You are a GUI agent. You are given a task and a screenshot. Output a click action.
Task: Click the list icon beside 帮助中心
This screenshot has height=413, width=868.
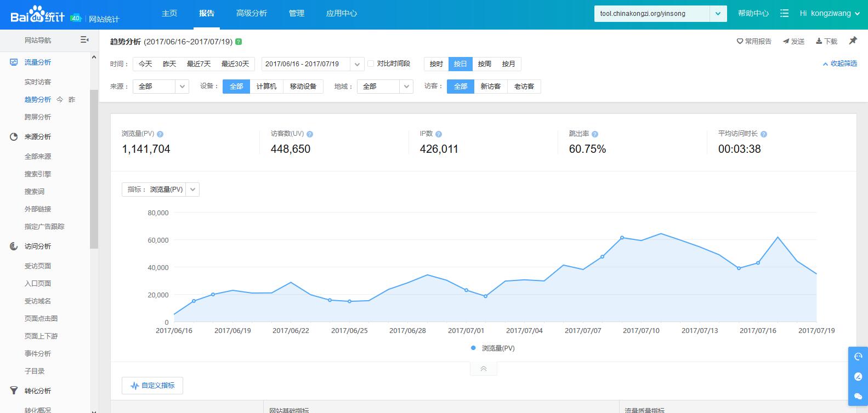784,14
